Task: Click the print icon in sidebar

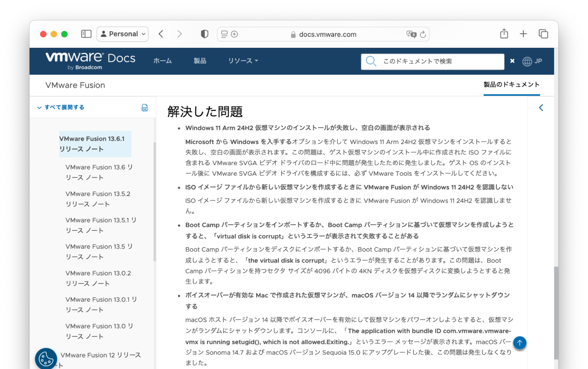Action: click(145, 108)
